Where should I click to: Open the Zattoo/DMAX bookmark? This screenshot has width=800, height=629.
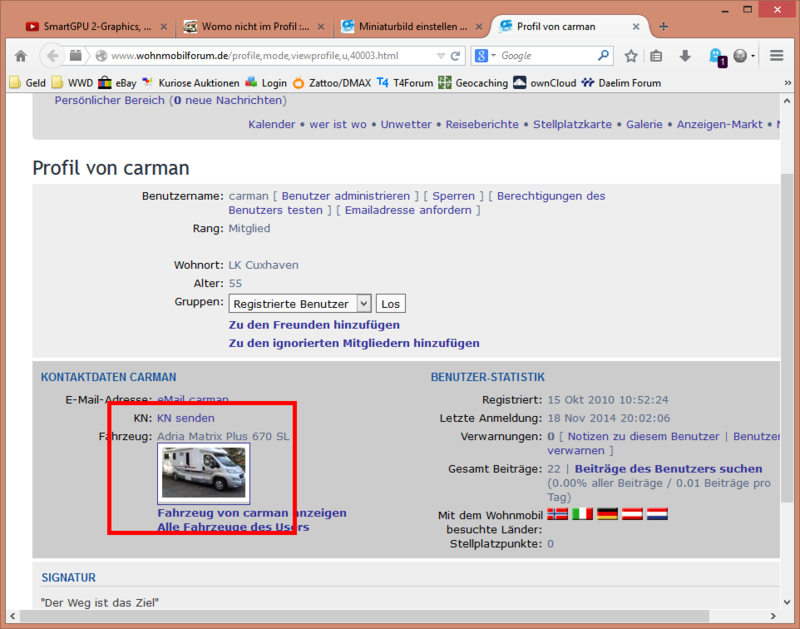(332, 83)
